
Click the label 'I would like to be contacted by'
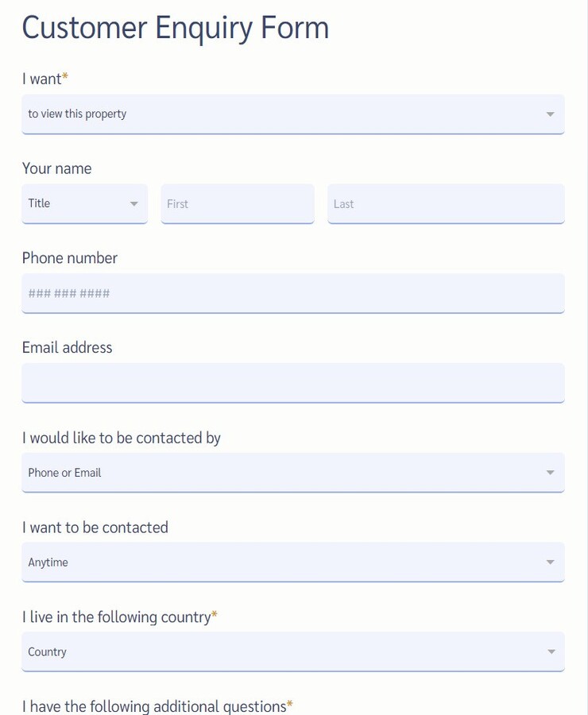pos(122,438)
